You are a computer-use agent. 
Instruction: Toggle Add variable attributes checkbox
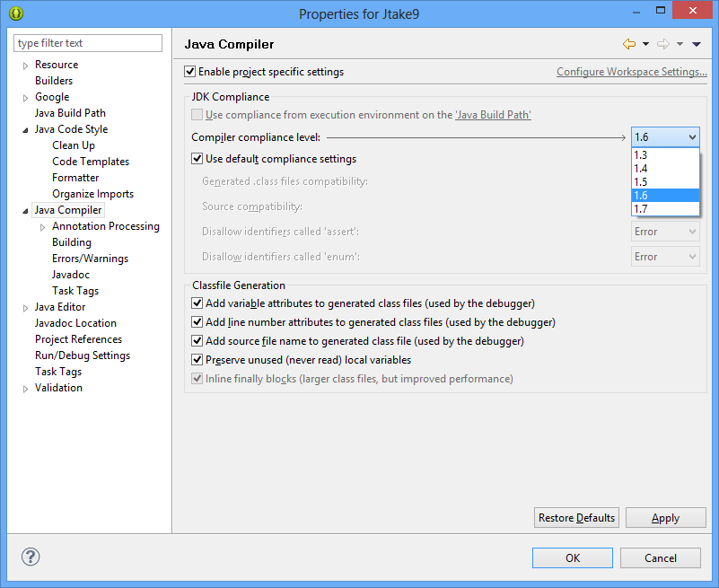[197, 303]
